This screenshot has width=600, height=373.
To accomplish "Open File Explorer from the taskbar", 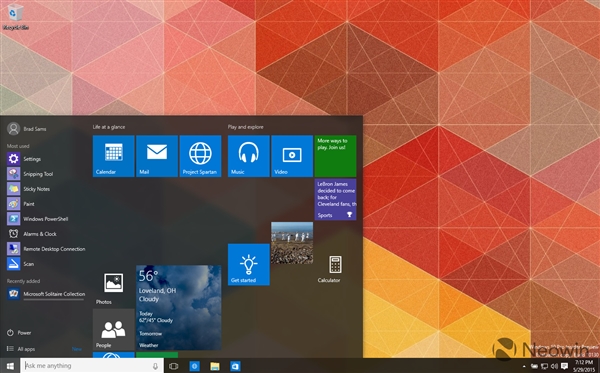I will coord(215,366).
